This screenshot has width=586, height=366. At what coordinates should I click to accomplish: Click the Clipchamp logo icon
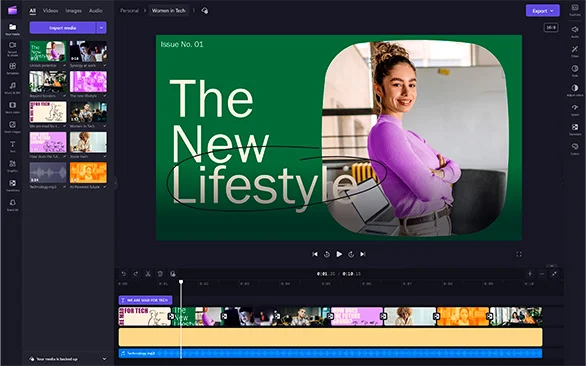click(x=12, y=10)
